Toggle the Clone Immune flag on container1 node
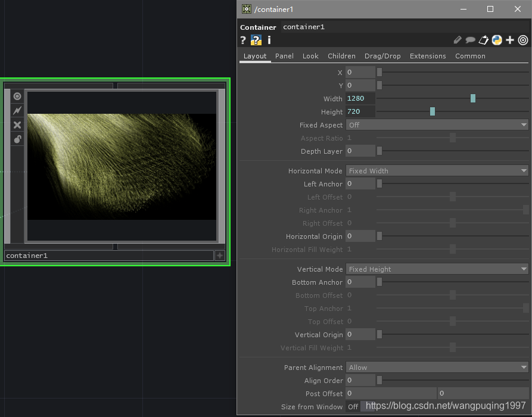 17,111
